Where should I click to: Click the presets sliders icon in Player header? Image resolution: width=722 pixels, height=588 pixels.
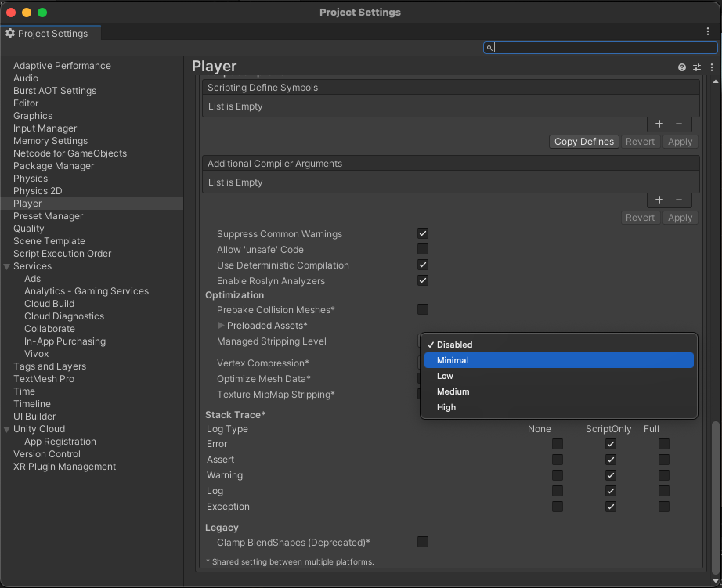[x=696, y=67]
